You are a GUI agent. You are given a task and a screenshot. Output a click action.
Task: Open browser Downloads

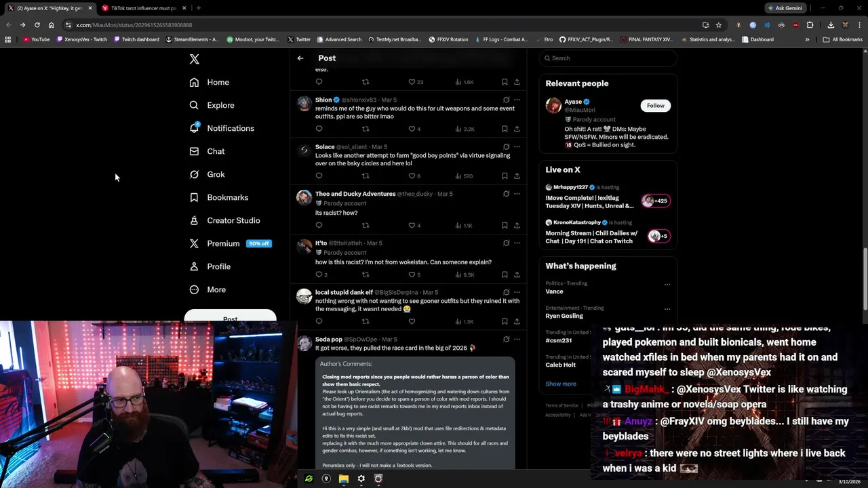click(x=831, y=25)
